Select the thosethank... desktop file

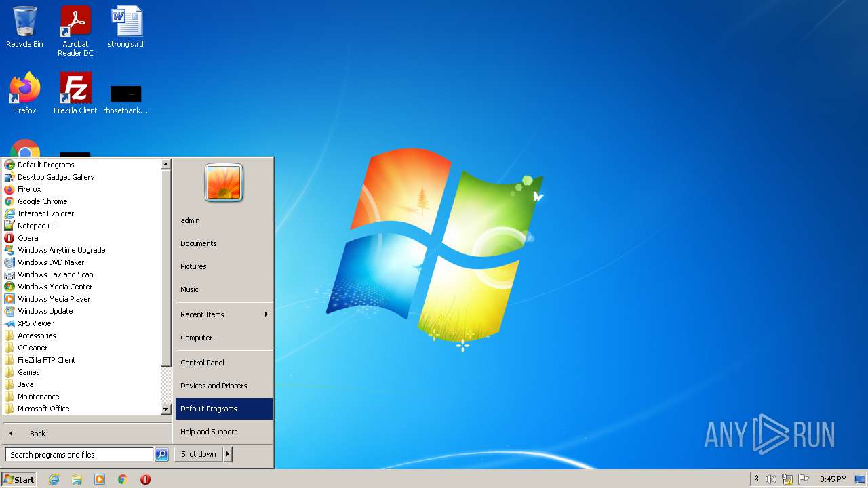125,99
